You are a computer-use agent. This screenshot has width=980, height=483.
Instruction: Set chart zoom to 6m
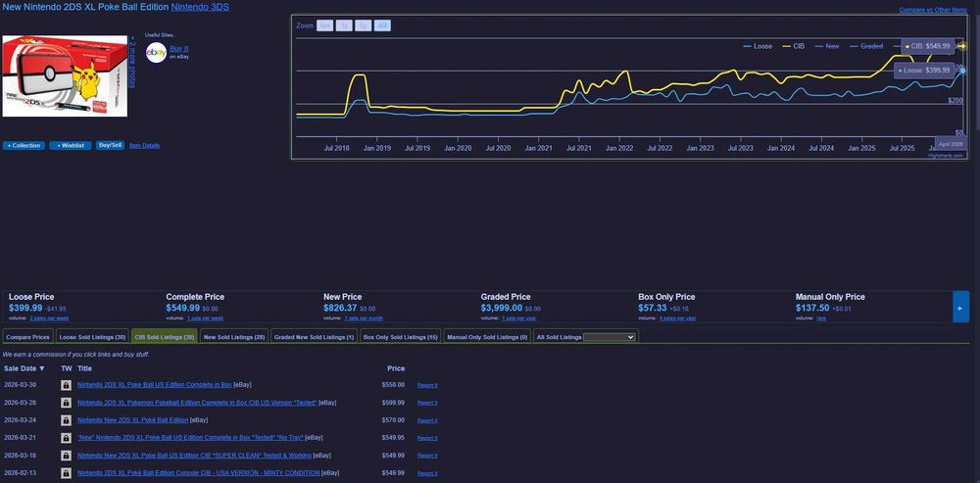[324, 25]
